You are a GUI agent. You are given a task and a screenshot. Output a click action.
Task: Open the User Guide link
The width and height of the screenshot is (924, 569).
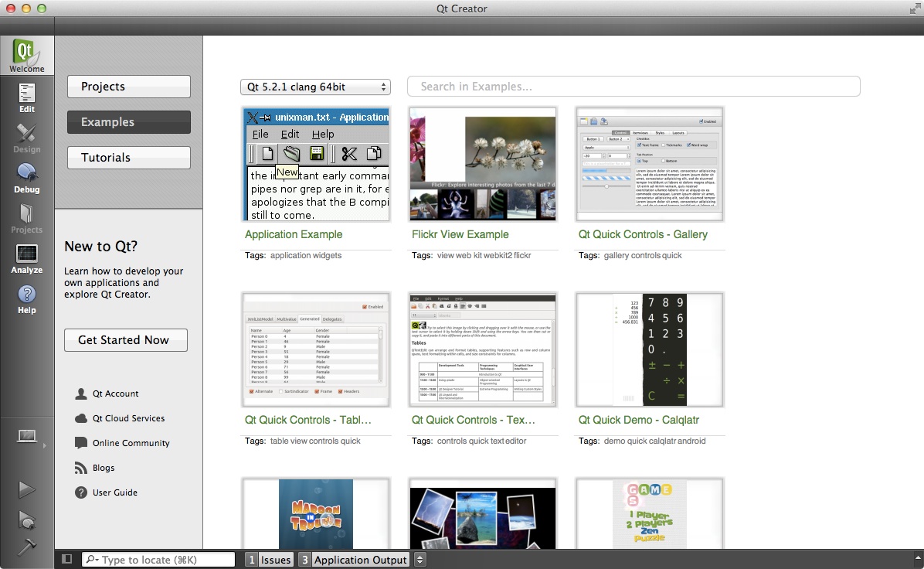point(115,493)
